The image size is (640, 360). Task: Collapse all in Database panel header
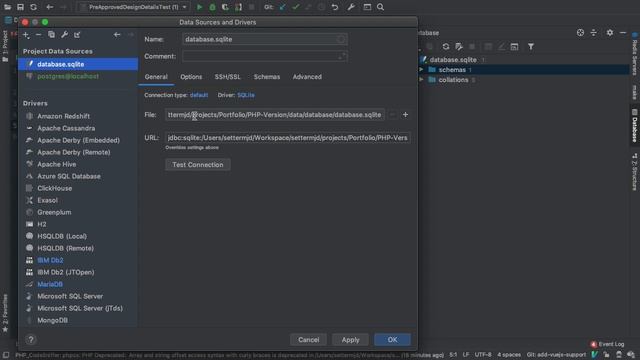[593, 33]
